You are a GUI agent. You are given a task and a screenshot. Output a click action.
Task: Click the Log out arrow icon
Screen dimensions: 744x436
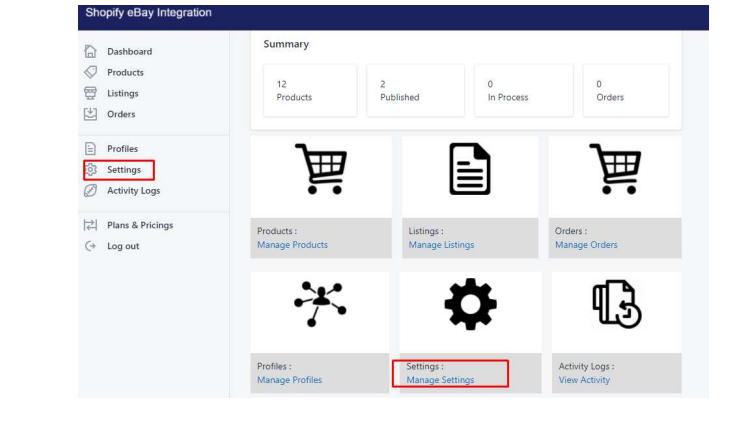tap(90, 246)
